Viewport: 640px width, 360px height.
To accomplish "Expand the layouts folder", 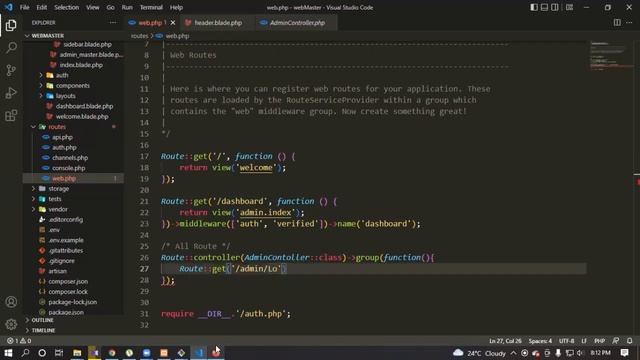I will click(66, 96).
